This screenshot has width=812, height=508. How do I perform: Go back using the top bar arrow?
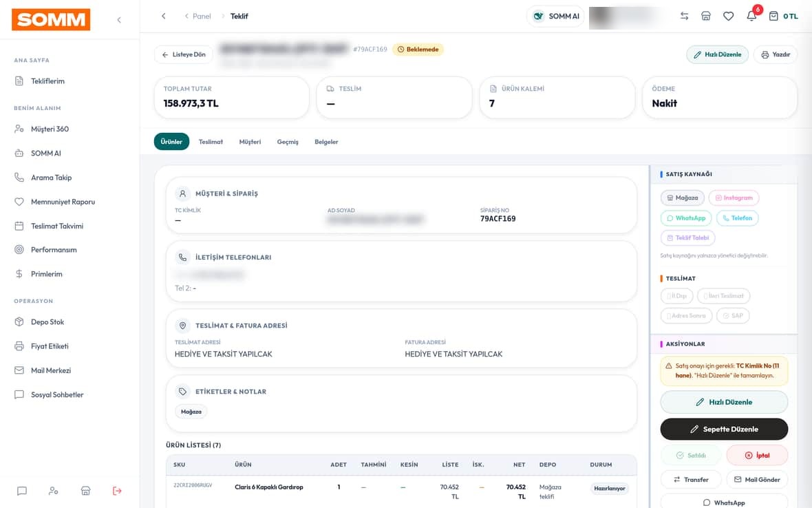tap(164, 16)
